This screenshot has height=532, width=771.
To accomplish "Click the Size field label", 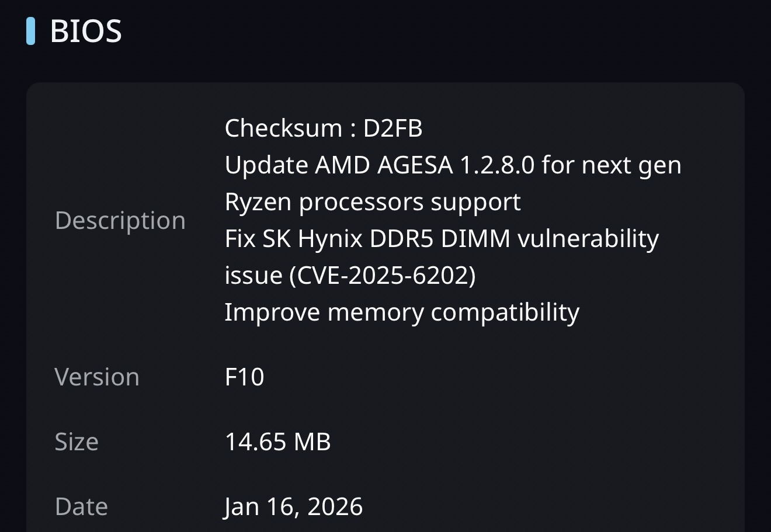I will point(77,442).
